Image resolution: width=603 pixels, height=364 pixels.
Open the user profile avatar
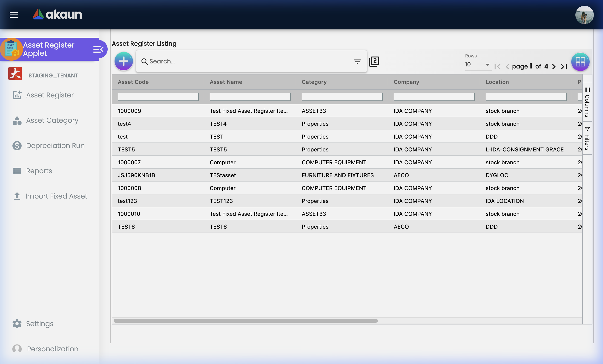tap(585, 15)
